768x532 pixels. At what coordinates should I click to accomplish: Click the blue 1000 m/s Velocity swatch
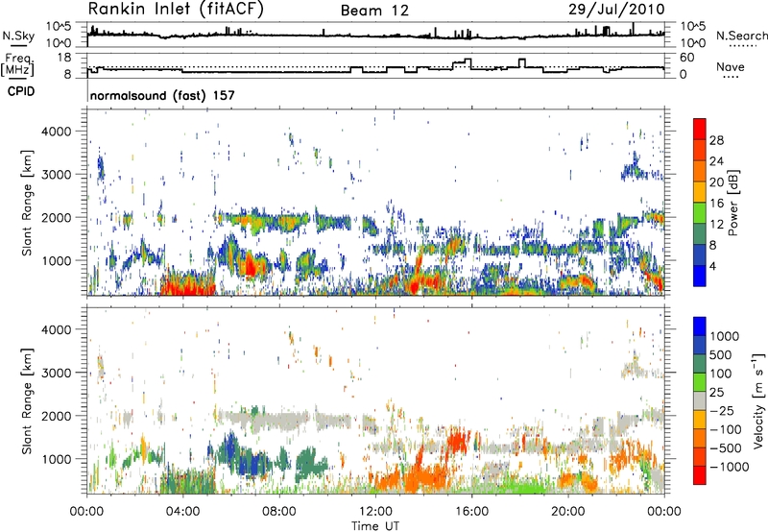tap(700, 326)
